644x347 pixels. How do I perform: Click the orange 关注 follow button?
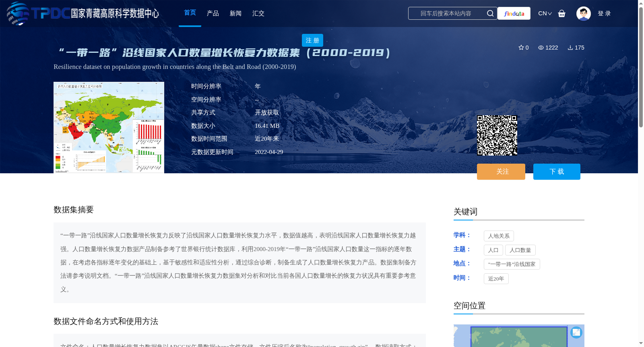pos(501,172)
